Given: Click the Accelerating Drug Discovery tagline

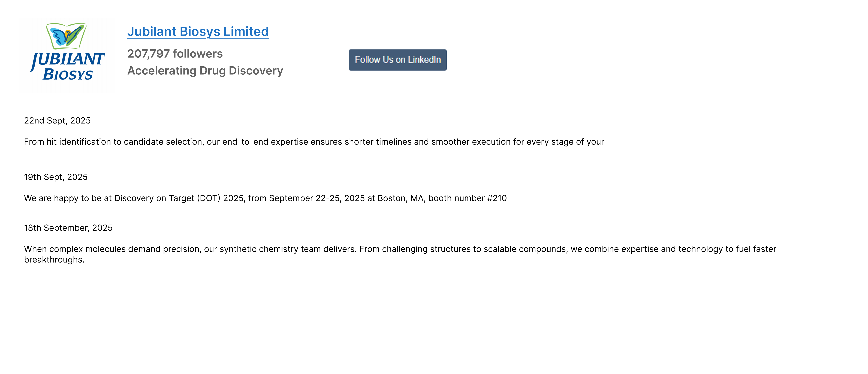Looking at the screenshot, I should 205,71.
